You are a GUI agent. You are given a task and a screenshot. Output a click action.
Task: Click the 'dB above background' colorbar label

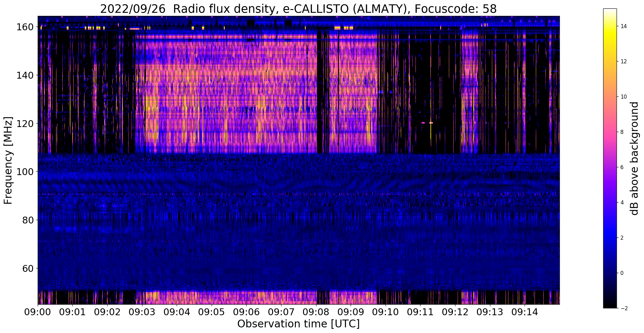point(634,159)
